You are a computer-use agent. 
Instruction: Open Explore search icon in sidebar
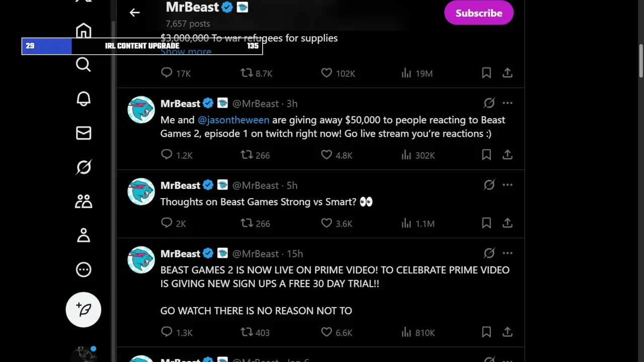84,65
